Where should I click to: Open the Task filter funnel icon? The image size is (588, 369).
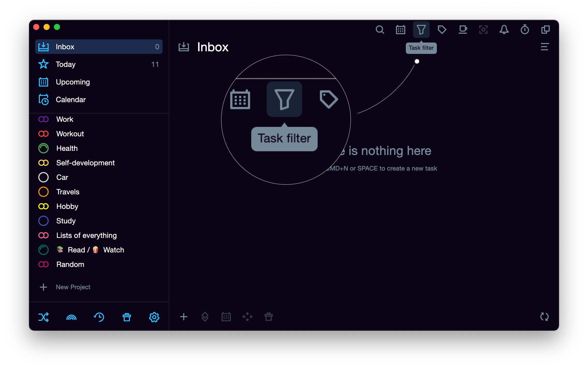click(421, 30)
